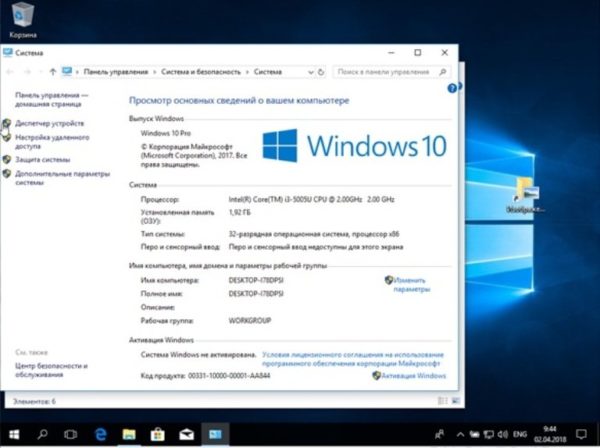600x448 pixels.
Task: Open 'Панель управления — домашняя страница' link
Action: pyautogui.click(x=51, y=99)
